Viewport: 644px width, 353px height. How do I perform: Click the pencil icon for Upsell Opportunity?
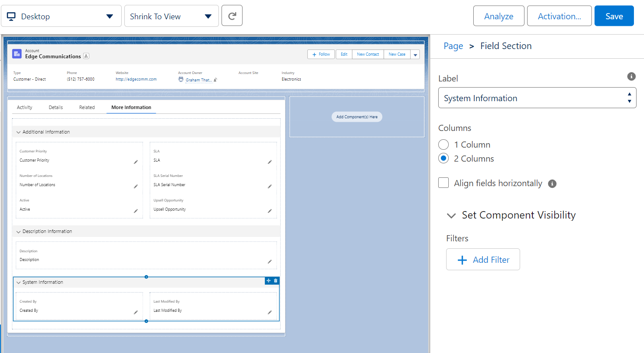click(270, 211)
